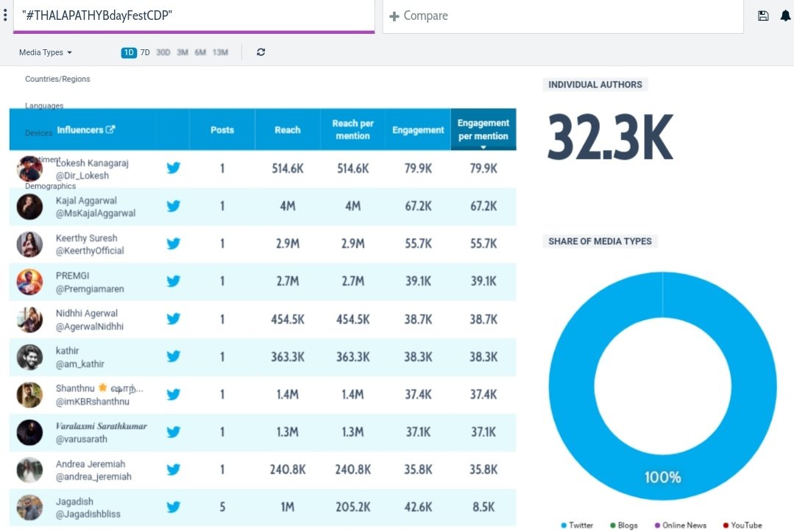794x532 pixels.
Task: Open Kajal Aggarwal's profile picture
Action: (29, 207)
